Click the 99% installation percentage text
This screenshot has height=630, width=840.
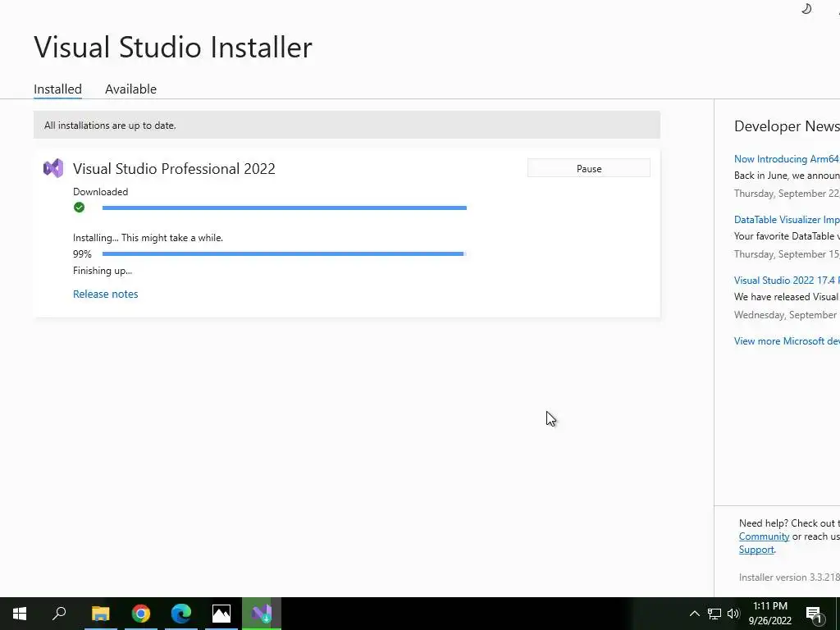pos(83,254)
